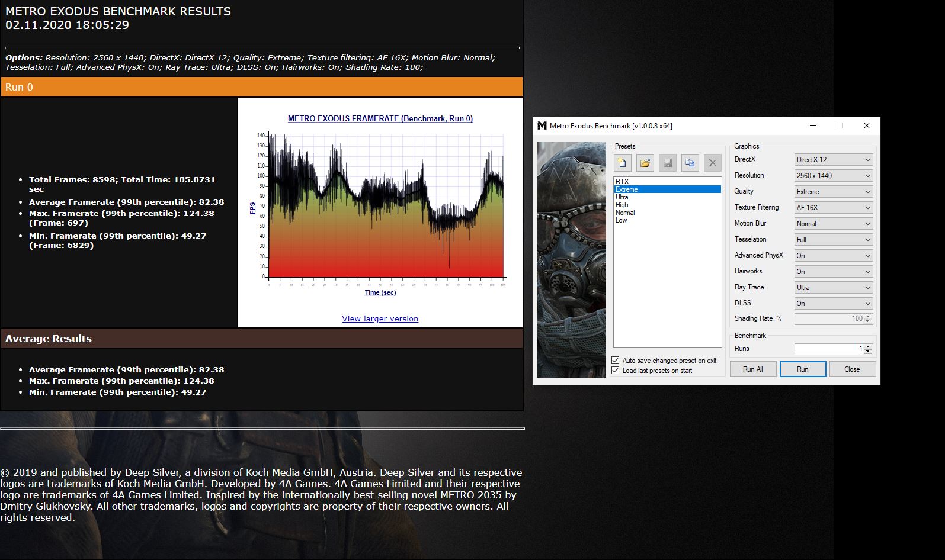Toggle Load last presets on start
The height and width of the screenshot is (560, 945).
point(616,371)
